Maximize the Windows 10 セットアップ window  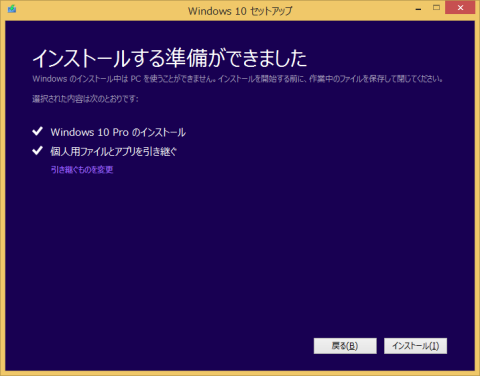[436, 8]
